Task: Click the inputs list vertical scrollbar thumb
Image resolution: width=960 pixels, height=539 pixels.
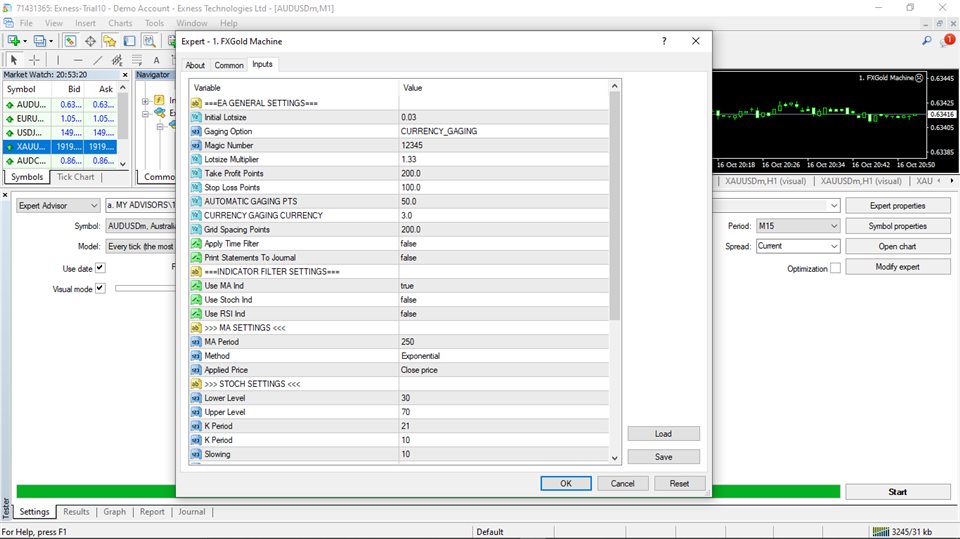Action: (615, 206)
